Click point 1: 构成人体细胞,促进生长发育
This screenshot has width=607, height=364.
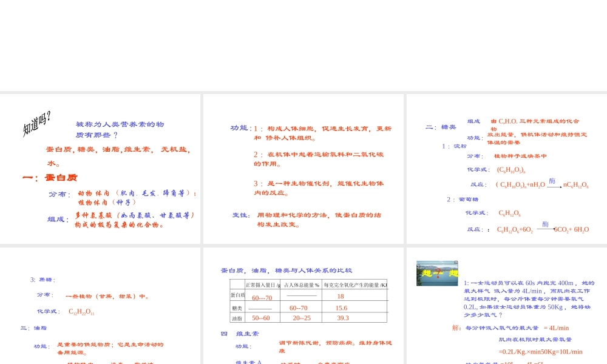coord(323,133)
